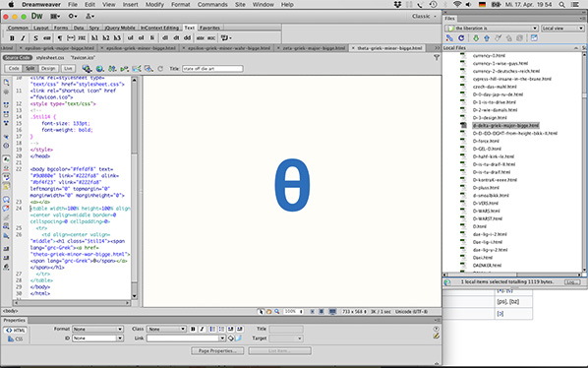Screen dimensions: 588x368
Task: Select the Hand tool in the status bar
Action: pos(268,311)
